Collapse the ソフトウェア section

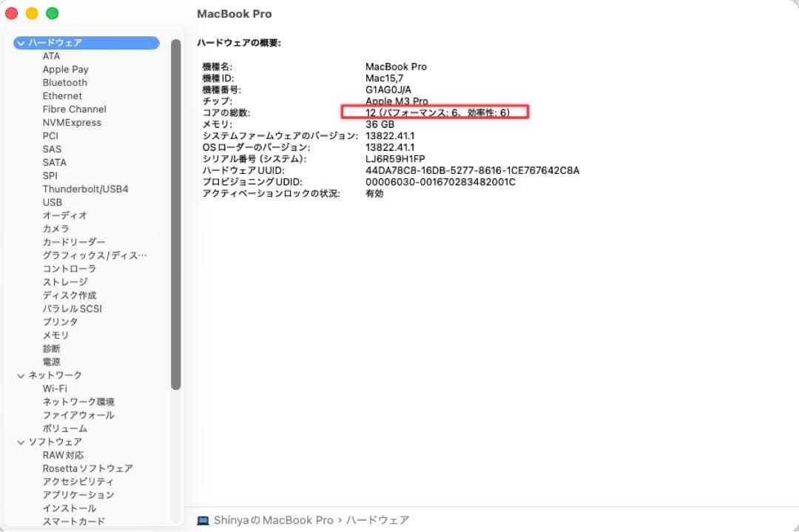pos(20,442)
